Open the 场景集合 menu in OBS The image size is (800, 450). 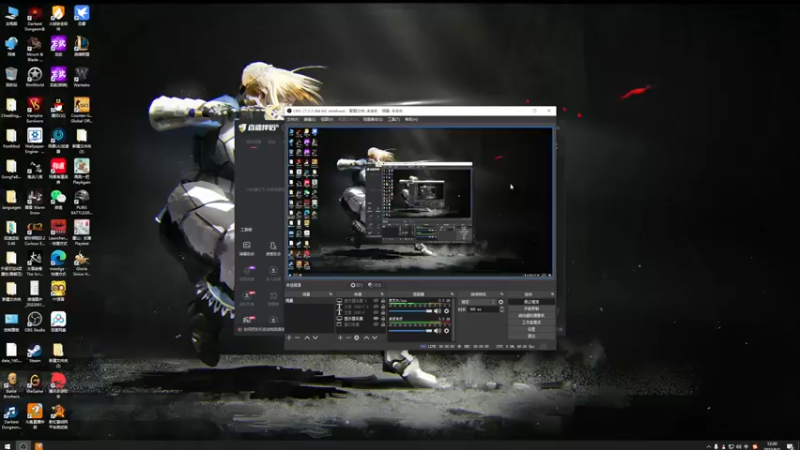[372, 119]
